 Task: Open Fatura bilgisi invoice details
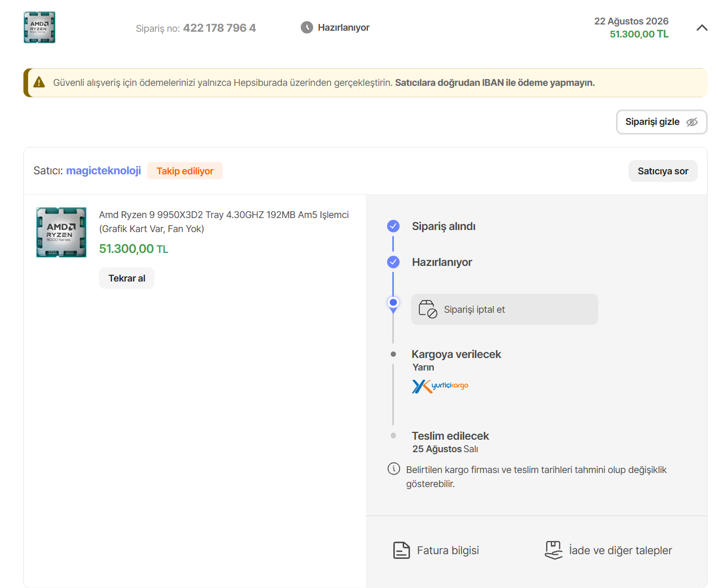436,551
